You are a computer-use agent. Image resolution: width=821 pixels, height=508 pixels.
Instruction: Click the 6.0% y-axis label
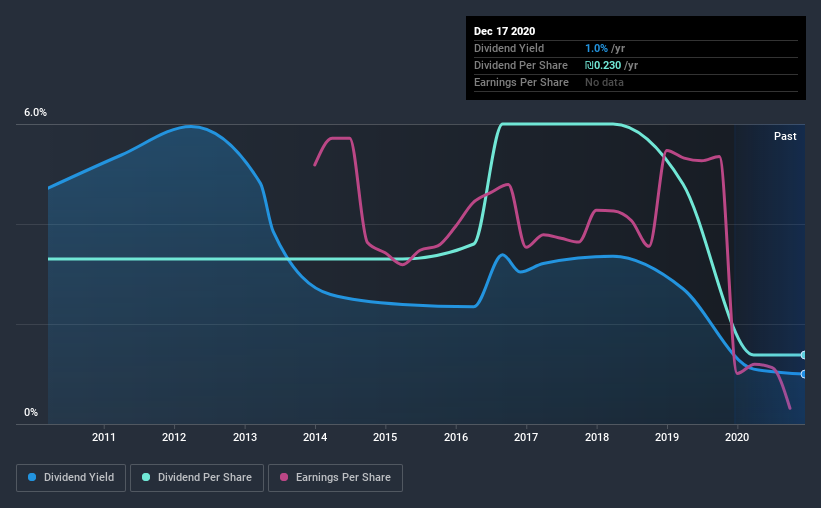35,113
